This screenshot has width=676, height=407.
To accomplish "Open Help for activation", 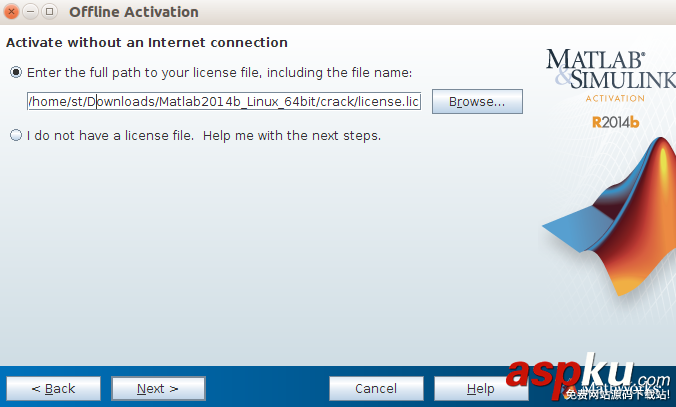I will 481,388.
